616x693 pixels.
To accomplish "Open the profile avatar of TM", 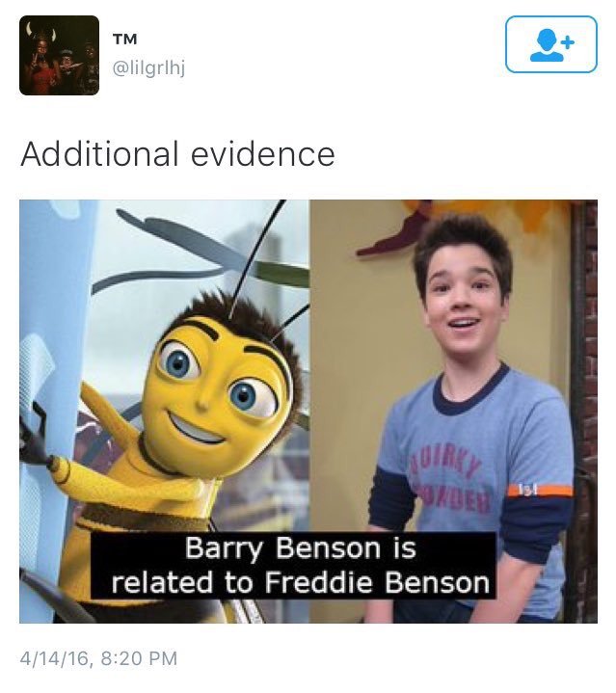I will (x=59, y=55).
